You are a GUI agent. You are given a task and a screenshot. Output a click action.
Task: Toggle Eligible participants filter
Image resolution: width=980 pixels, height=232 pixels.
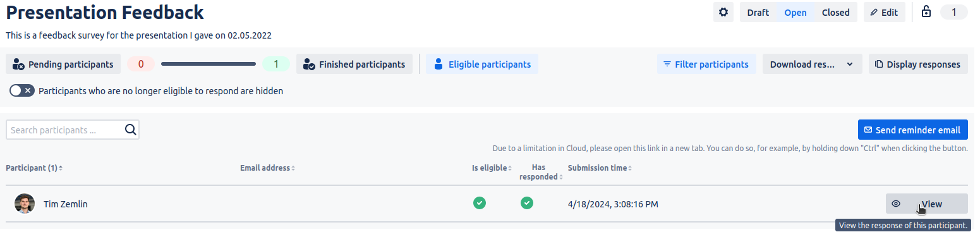point(482,64)
